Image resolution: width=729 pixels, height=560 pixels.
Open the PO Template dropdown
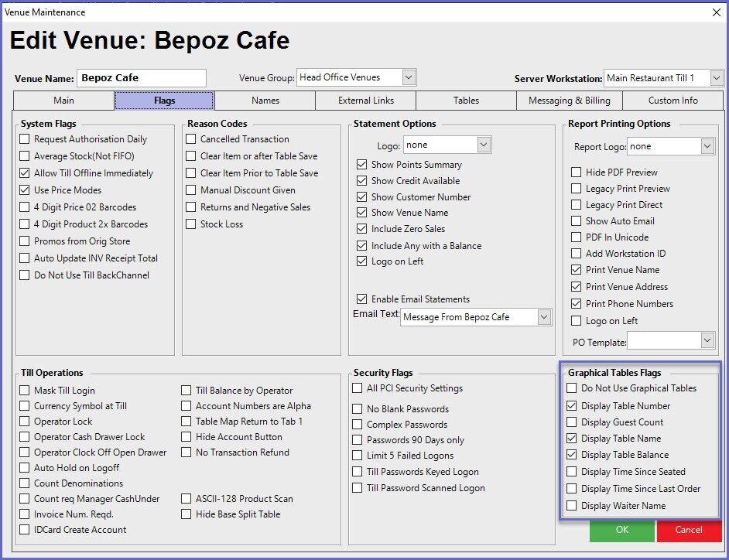tap(707, 340)
